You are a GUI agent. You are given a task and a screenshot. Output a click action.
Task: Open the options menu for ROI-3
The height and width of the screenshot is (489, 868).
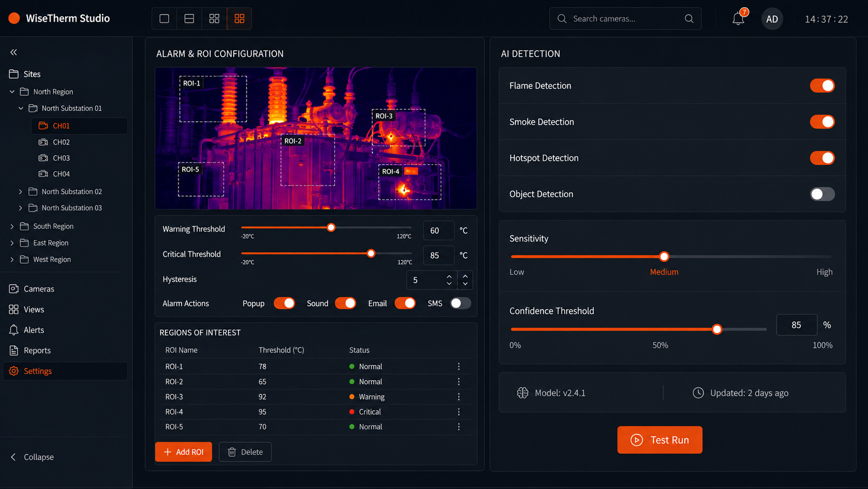click(458, 397)
